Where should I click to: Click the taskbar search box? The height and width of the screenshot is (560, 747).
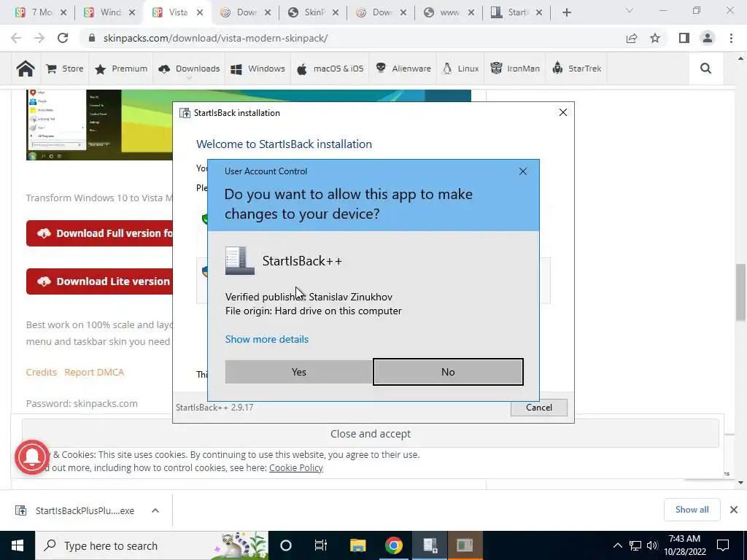[x=152, y=545]
